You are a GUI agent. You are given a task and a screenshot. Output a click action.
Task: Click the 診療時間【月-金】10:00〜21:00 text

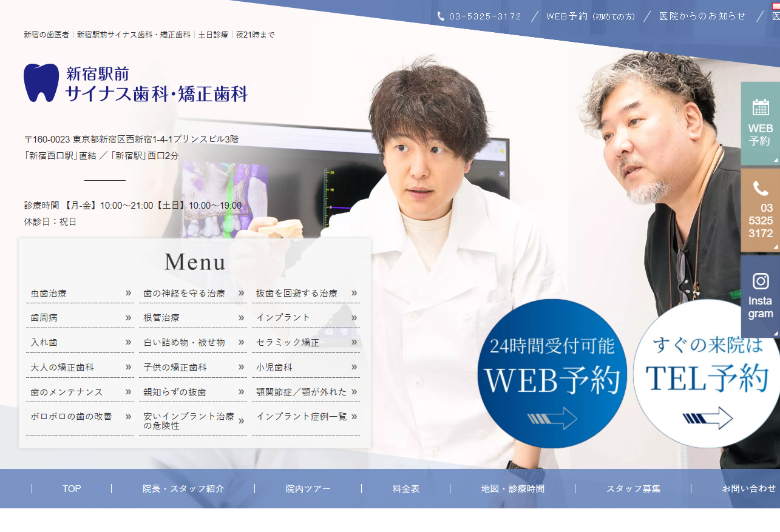(x=133, y=206)
